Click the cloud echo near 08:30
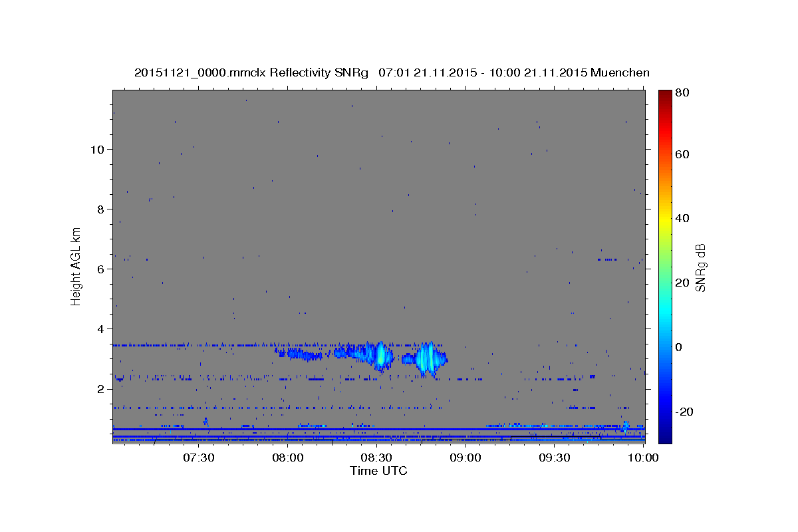798x532 pixels. click(380, 356)
